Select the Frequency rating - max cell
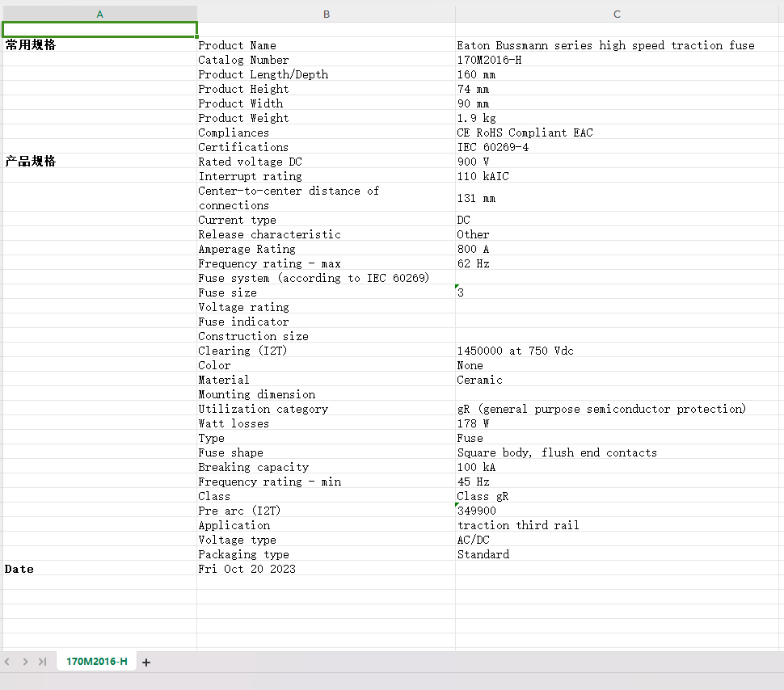The height and width of the screenshot is (690, 784). (326, 263)
